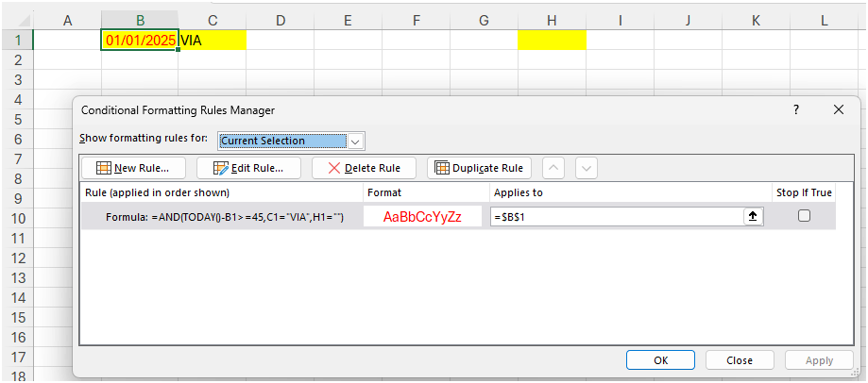Click the 'Applies to' column header
Screen dimensions: 868x383
(x=631, y=192)
